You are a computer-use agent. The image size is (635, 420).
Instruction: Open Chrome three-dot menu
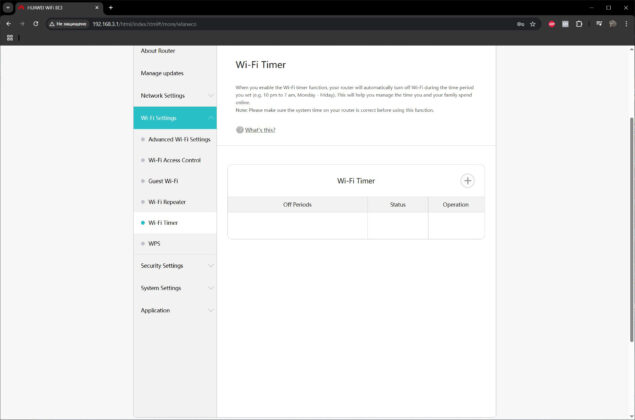tap(626, 24)
